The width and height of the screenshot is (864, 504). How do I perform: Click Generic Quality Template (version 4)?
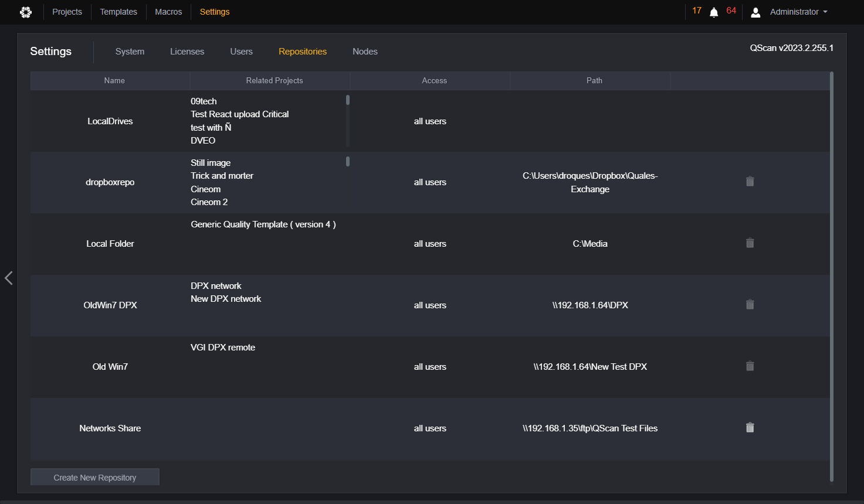pos(263,224)
